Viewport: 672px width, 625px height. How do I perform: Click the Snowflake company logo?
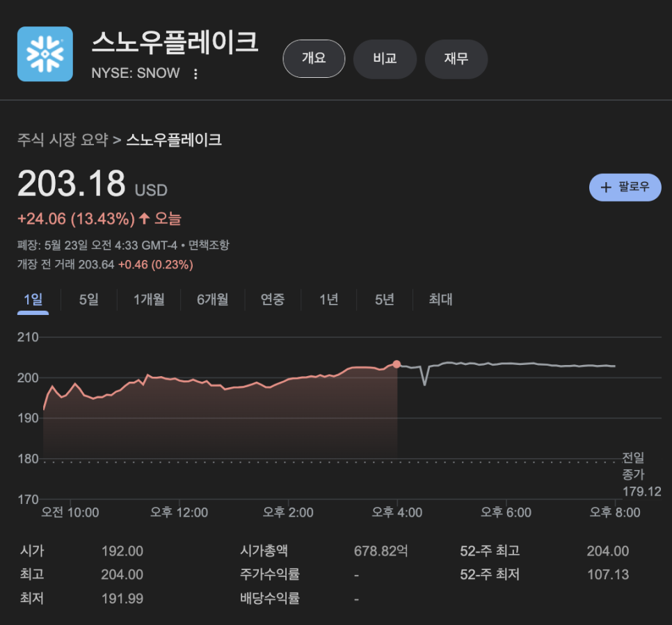pyautogui.click(x=45, y=54)
